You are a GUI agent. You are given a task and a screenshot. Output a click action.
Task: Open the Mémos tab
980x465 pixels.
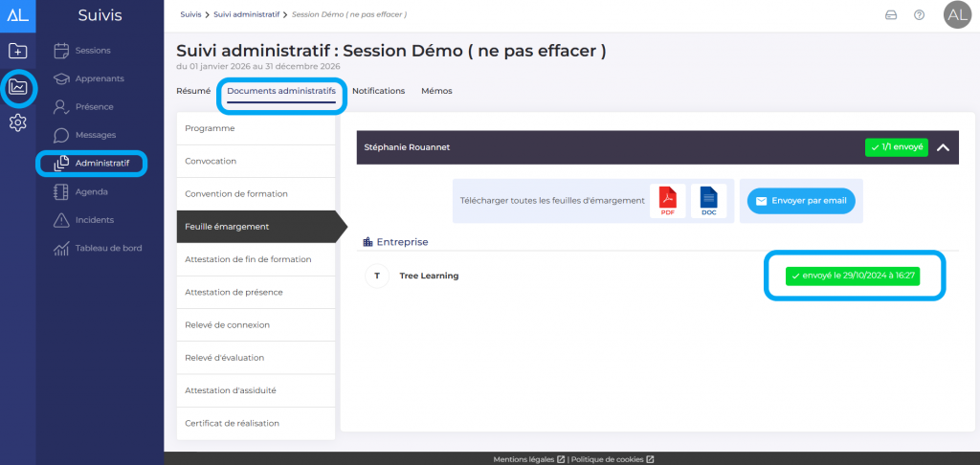(x=436, y=91)
